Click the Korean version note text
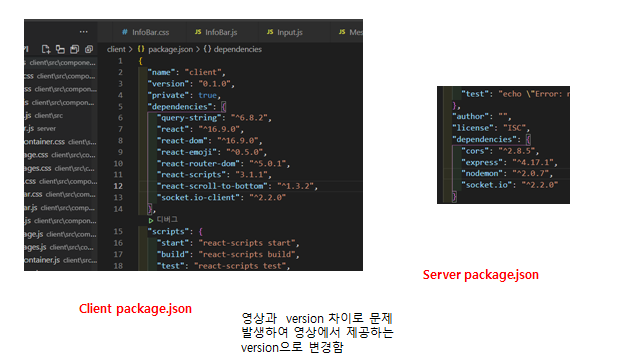 [x=317, y=333]
